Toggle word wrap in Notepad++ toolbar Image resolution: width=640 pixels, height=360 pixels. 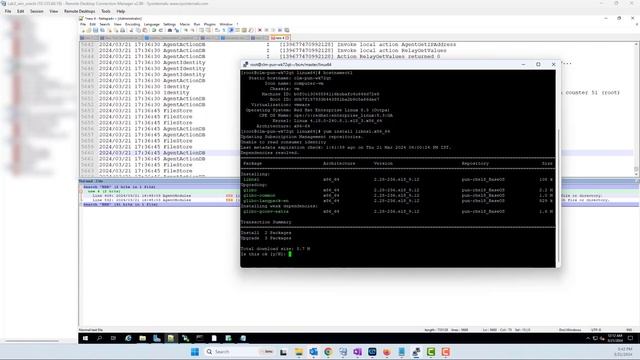[217, 30]
